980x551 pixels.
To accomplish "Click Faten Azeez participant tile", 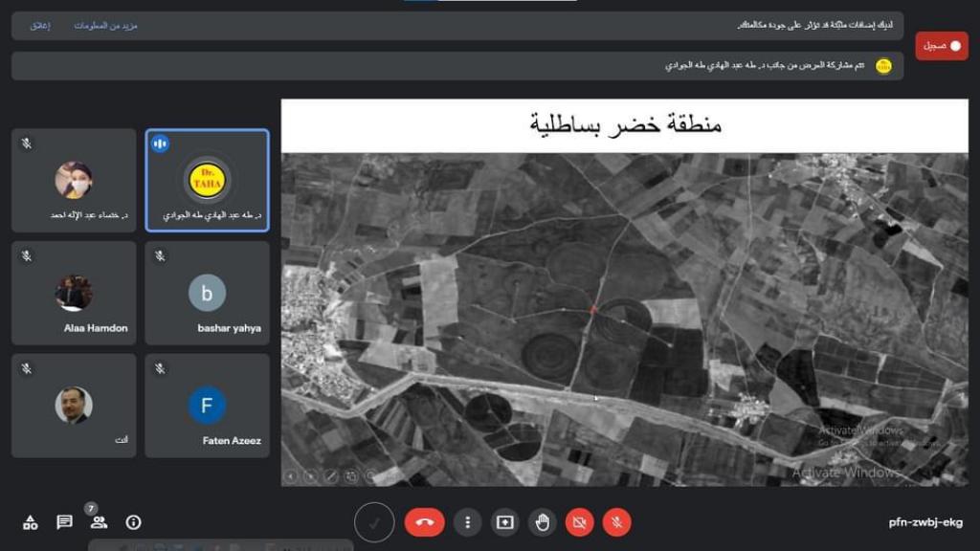I will pos(207,406).
